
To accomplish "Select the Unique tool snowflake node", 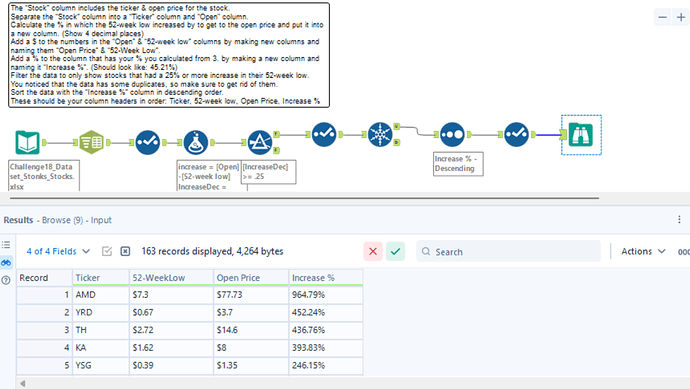I will click(x=380, y=134).
